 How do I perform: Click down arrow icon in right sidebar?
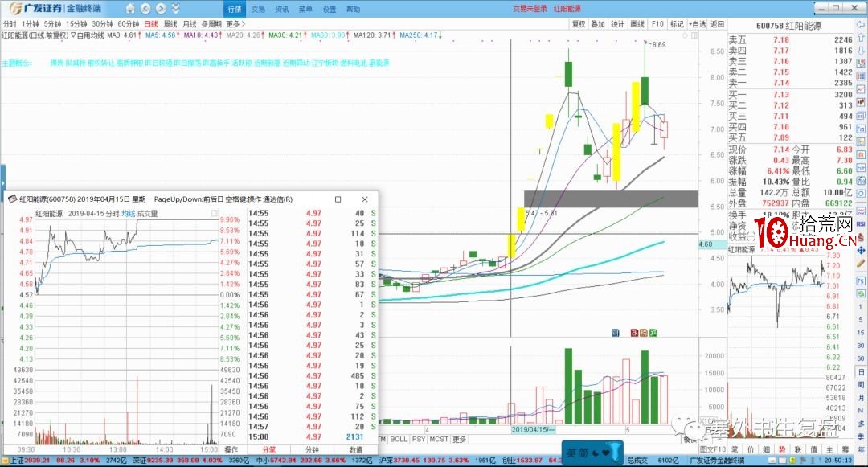click(861, 51)
